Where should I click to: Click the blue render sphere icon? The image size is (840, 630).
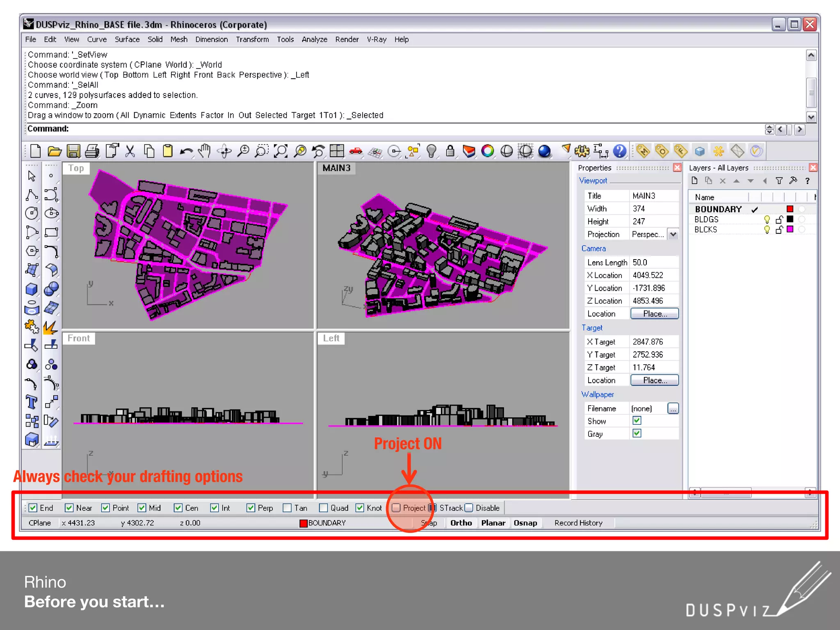pyautogui.click(x=544, y=151)
